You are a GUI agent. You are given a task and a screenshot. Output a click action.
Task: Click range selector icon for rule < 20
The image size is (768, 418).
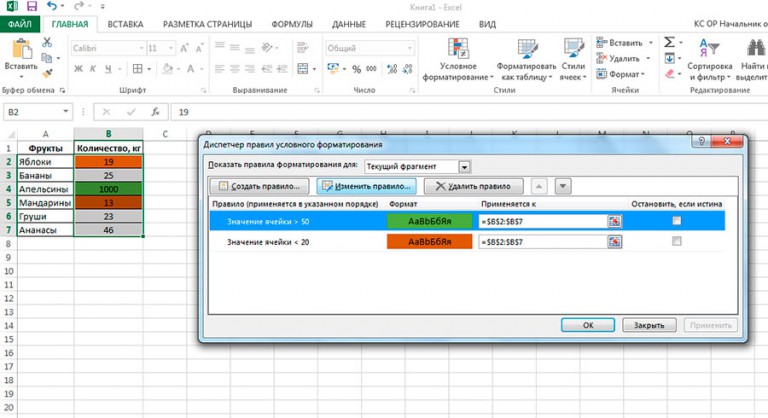coord(614,242)
